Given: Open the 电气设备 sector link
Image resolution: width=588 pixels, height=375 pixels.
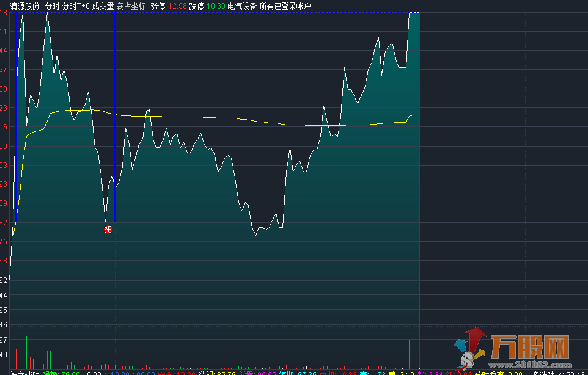Looking at the screenshot, I should click(242, 6).
